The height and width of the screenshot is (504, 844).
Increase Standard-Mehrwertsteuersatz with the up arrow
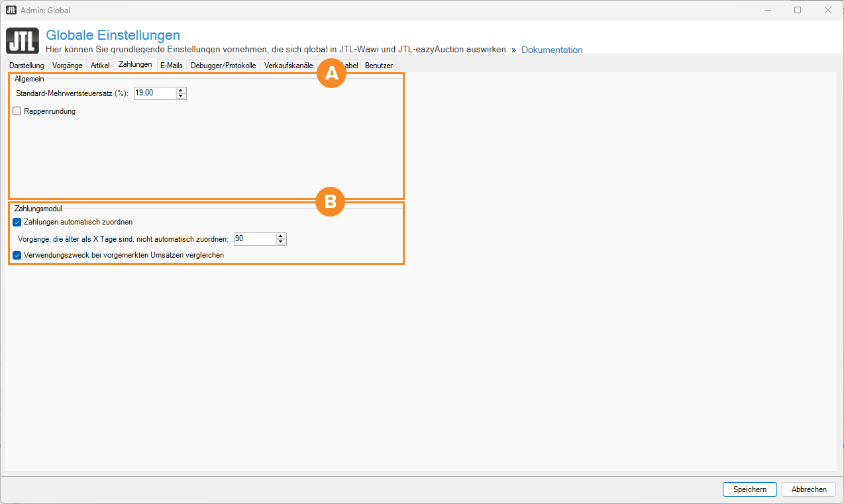coord(181,91)
